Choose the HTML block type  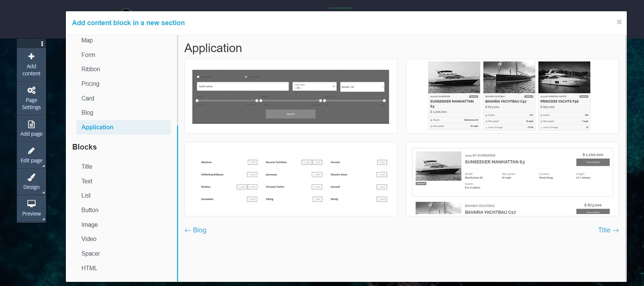click(89, 268)
